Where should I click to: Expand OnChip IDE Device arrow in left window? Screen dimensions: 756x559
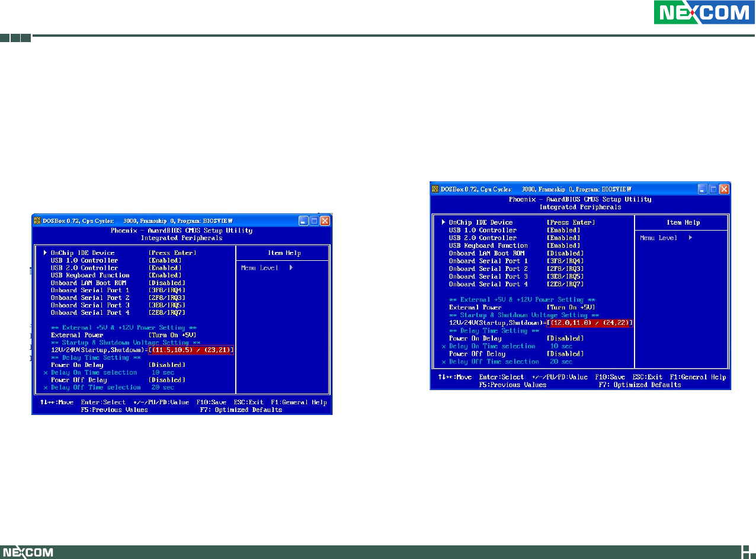pos(44,253)
